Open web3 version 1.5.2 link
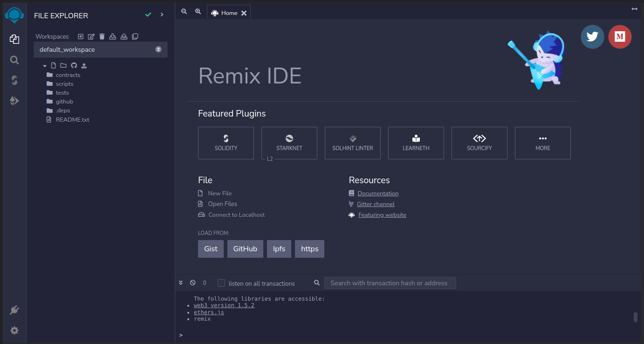The width and height of the screenshot is (644, 344). [x=224, y=305]
